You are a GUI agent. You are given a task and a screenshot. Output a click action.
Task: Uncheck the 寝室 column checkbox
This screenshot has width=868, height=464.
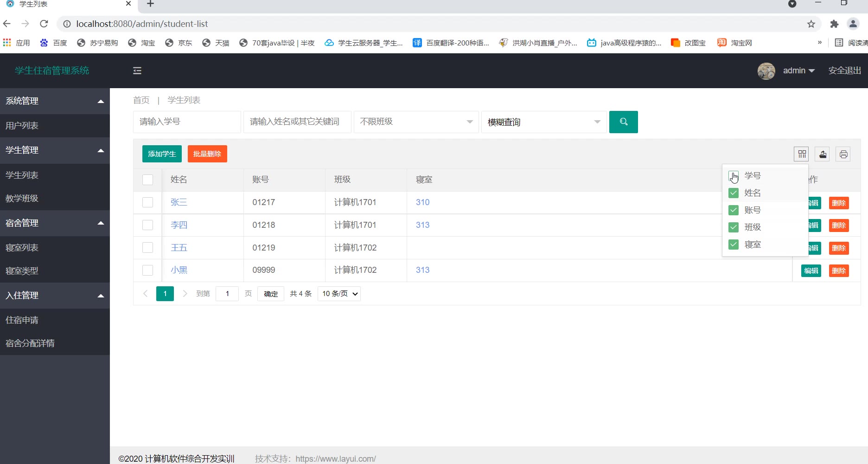[x=734, y=245]
